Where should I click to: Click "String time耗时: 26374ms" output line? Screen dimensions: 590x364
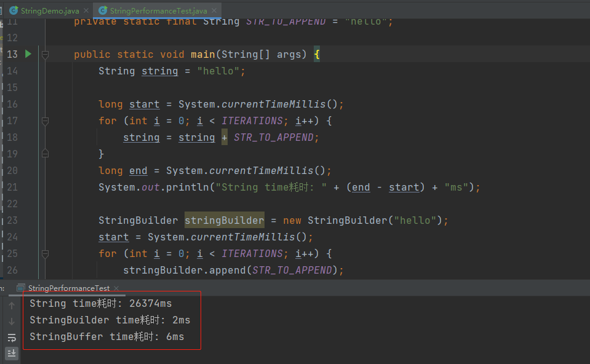tap(101, 304)
